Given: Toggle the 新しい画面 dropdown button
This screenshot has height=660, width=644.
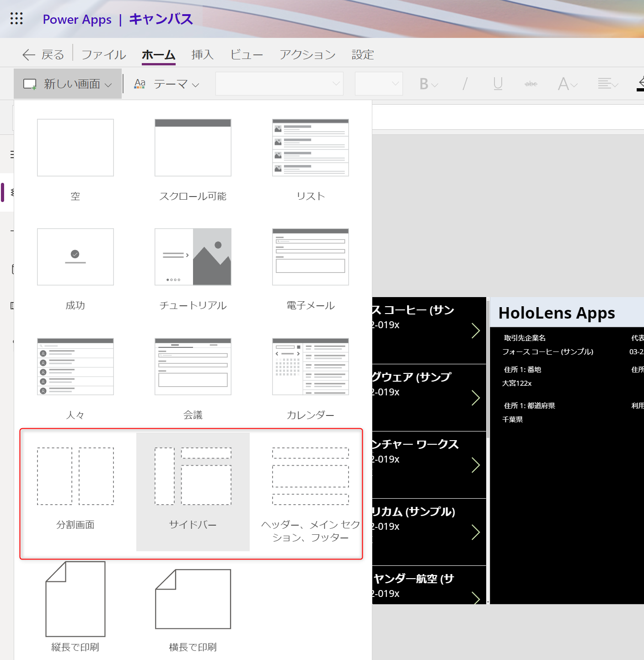Looking at the screenshot, I should 68,84.
